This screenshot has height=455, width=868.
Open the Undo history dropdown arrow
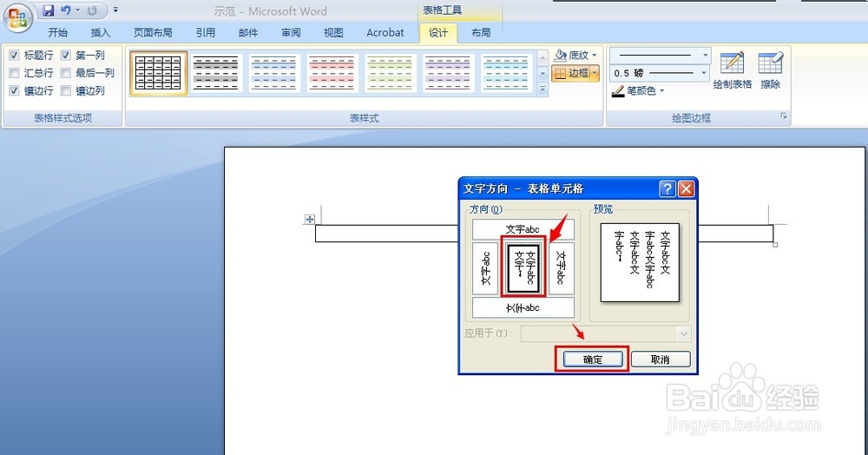77,10
